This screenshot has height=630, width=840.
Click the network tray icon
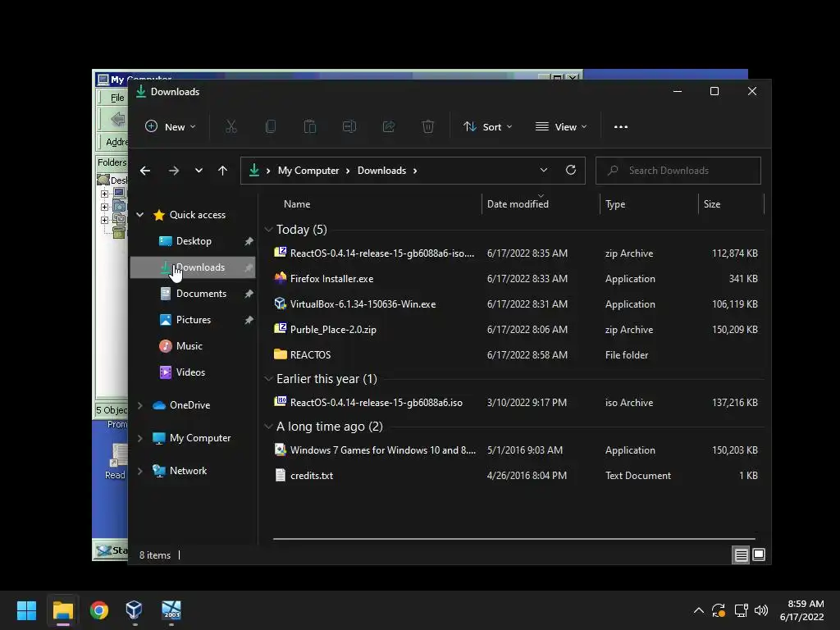[741, 610]
